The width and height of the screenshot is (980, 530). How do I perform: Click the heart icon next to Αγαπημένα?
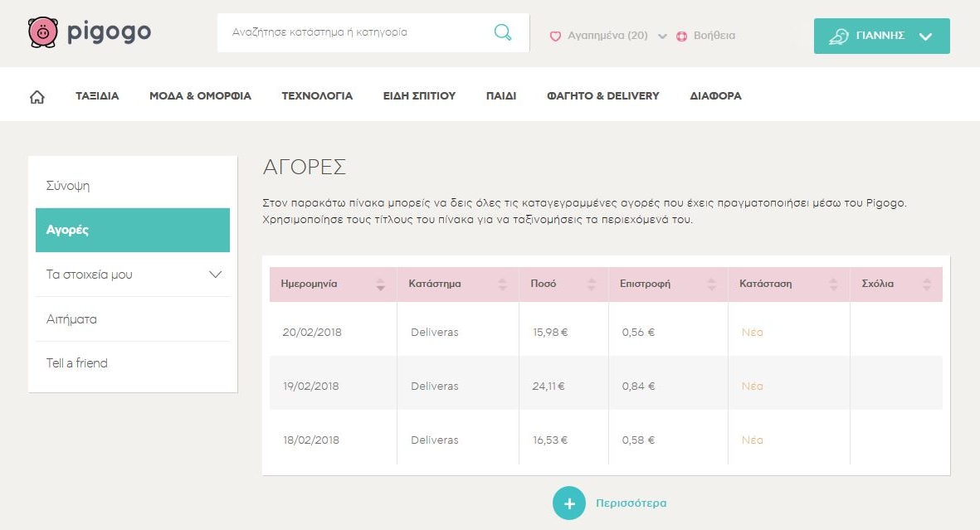[555, 36]
